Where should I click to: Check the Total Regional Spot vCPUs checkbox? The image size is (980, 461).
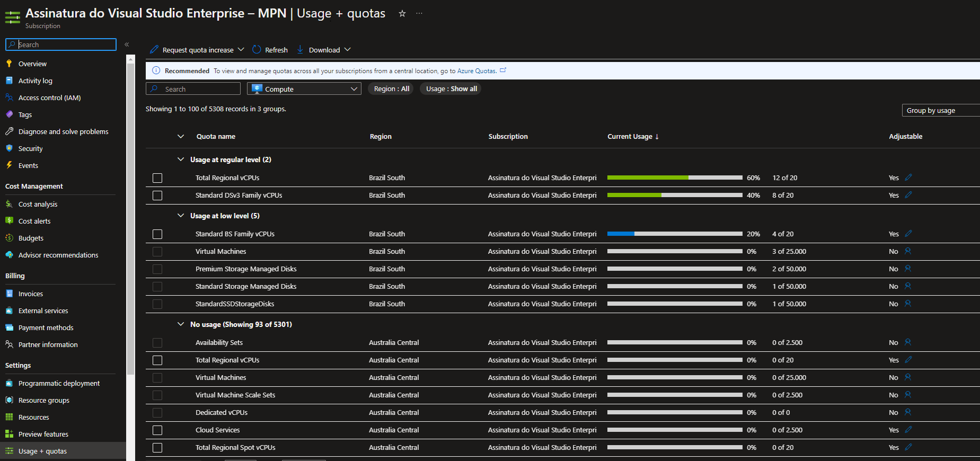[x=157, y=448]
